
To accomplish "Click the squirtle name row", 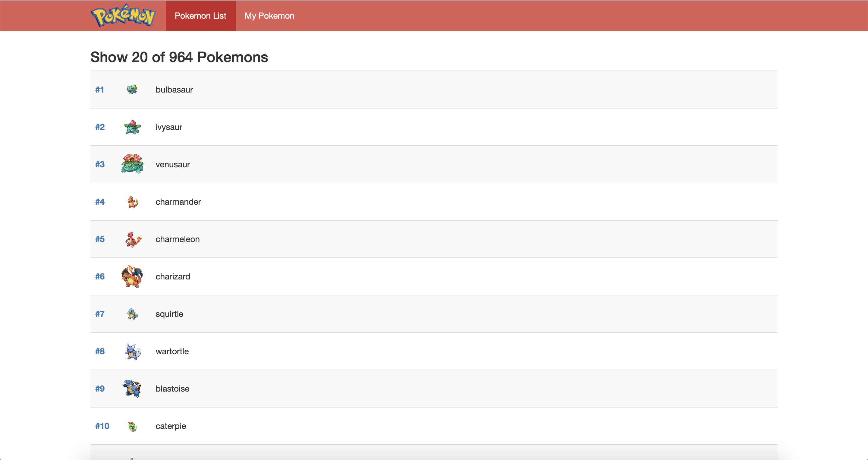I will pyautogui.click(x=169, y=314).
